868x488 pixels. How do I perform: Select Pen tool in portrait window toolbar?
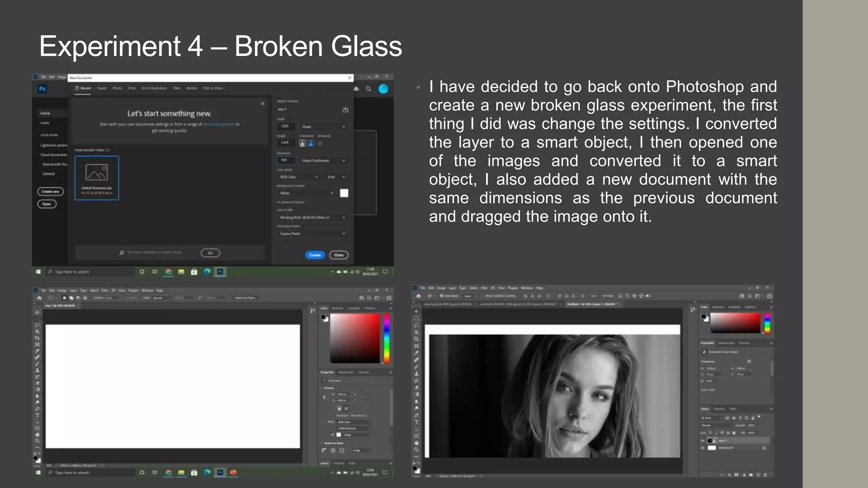416,415
